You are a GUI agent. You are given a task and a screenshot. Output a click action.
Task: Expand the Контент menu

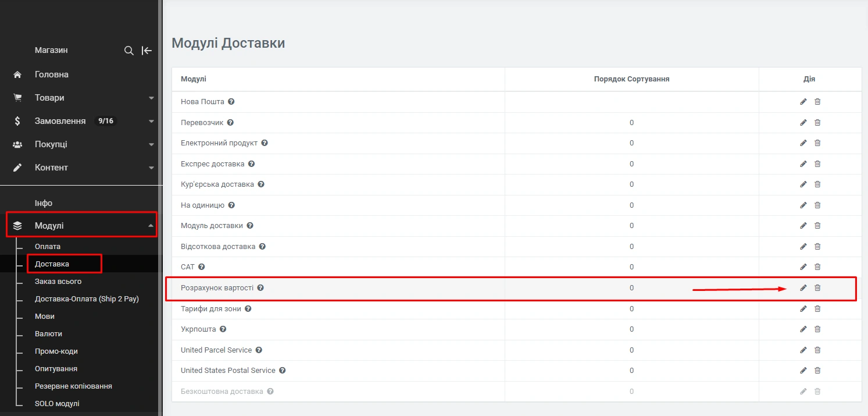(151, 168)
